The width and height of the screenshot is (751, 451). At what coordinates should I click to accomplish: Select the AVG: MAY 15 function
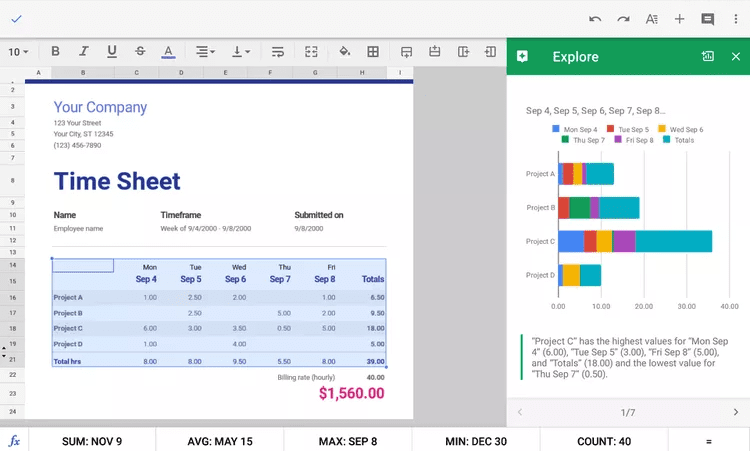pyautogui.click(x=220, y=441)
